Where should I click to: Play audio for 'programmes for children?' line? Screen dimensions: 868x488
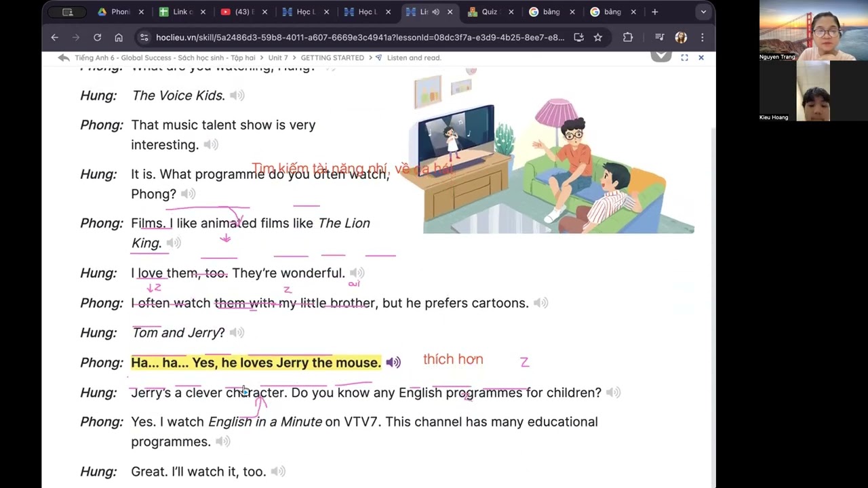click(x=613, y=392)
